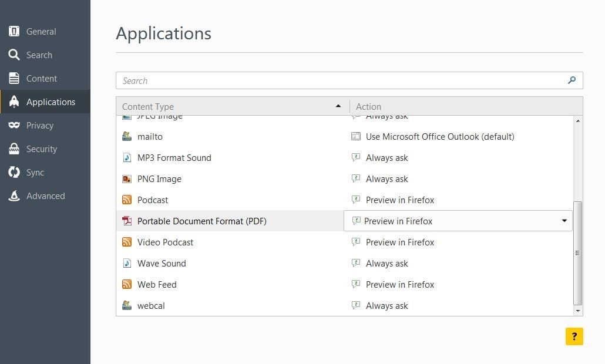This screenshot has width=605, height=364.
Task: Select the Applications section label
Action: tap(51, 102)
